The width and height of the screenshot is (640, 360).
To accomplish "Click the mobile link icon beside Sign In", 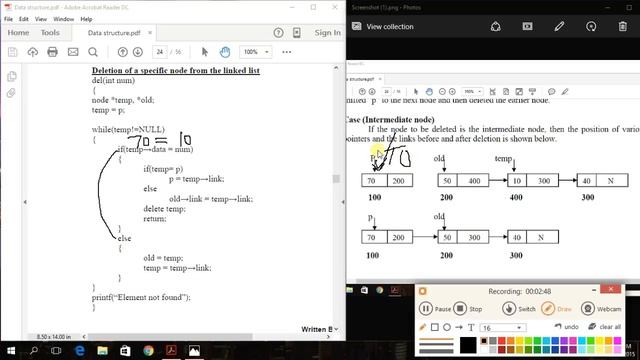I will [297, 33].
